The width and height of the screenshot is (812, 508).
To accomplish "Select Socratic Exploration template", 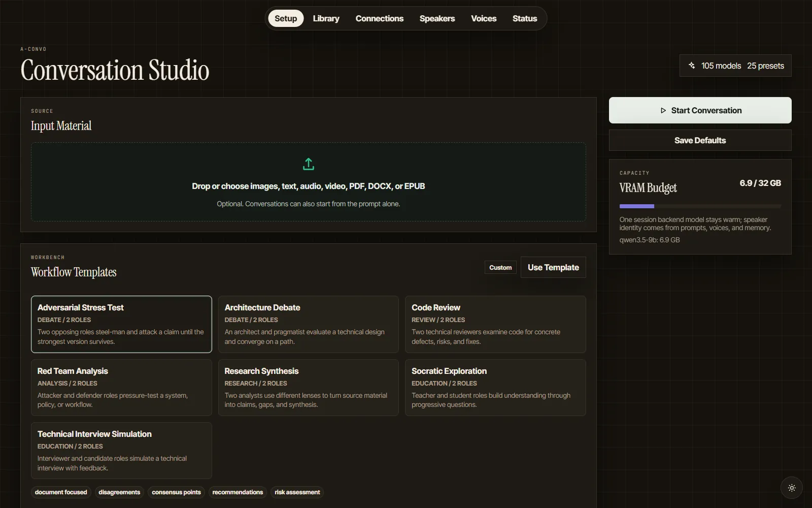I will [x=495, y=388].
